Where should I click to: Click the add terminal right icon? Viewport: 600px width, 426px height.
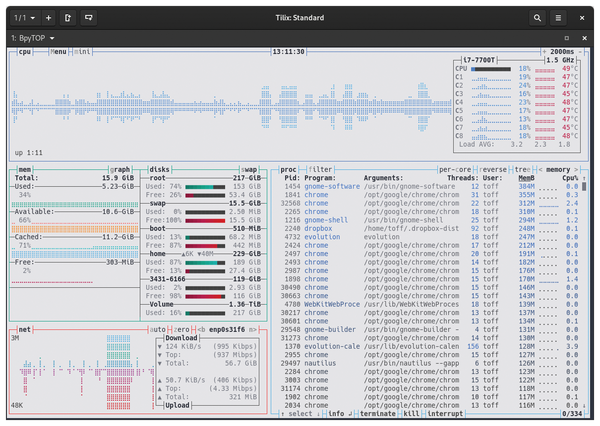(x=68, y=18)
